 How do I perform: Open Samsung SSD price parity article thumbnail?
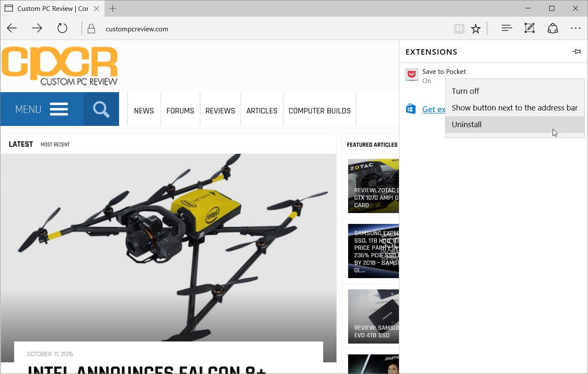point(374,251)
